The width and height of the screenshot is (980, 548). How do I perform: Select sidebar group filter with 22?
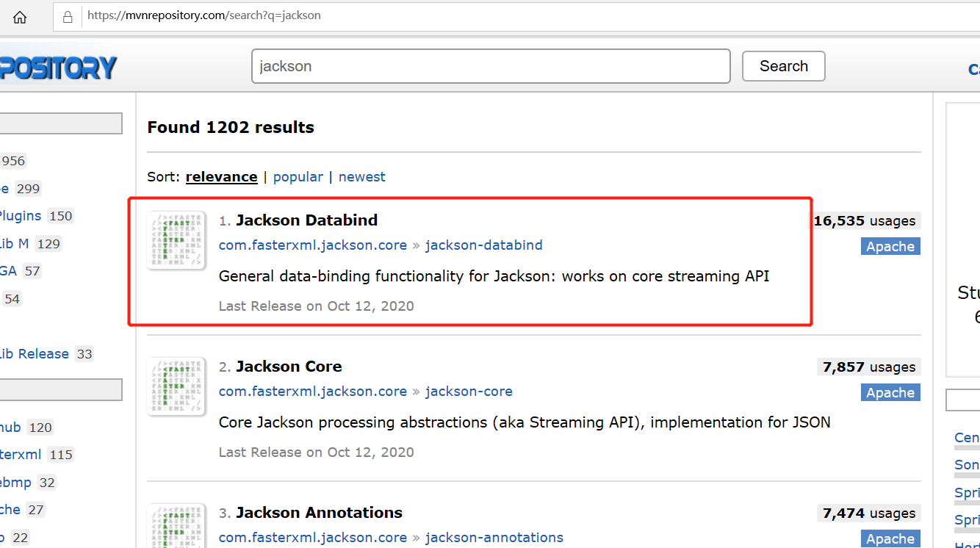pos(15,538)
